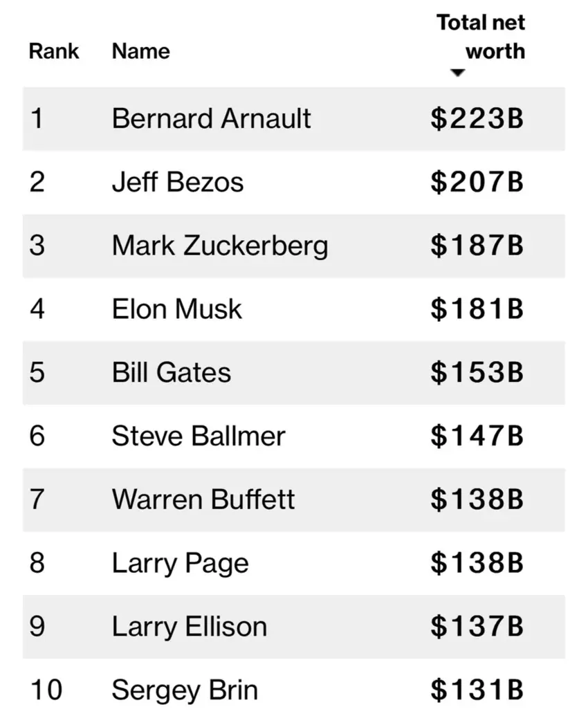The height and width of the screenshot is (716, 588).
Task: Open Bernard Arnault's profile
Action: pyautogui.click(x=211, y=119)
